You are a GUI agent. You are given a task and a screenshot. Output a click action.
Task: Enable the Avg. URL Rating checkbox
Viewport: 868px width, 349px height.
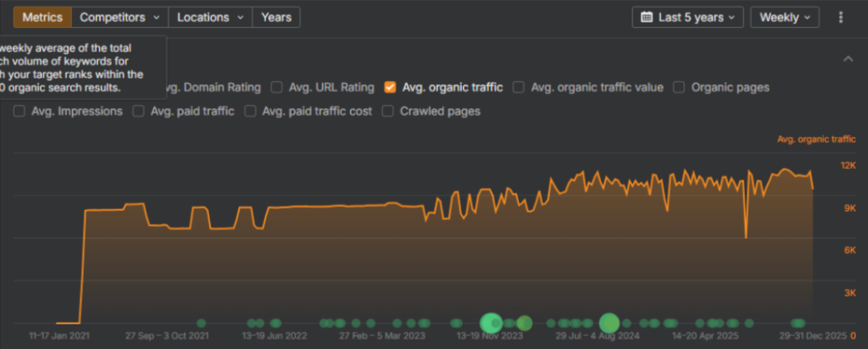[x=277, y=86]
